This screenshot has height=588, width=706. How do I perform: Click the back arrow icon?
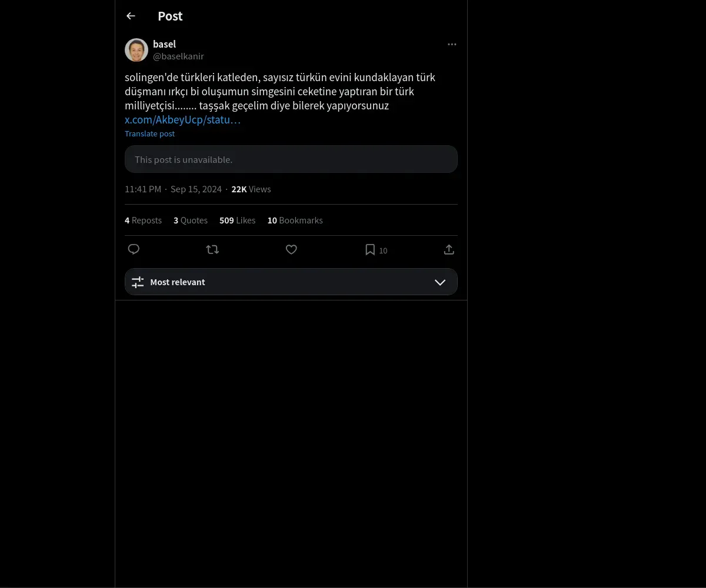pos(131,16)
